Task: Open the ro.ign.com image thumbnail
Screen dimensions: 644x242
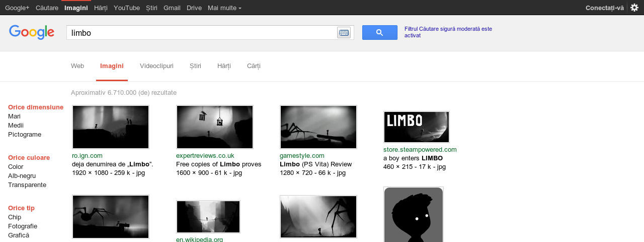Action: point(111,127)
